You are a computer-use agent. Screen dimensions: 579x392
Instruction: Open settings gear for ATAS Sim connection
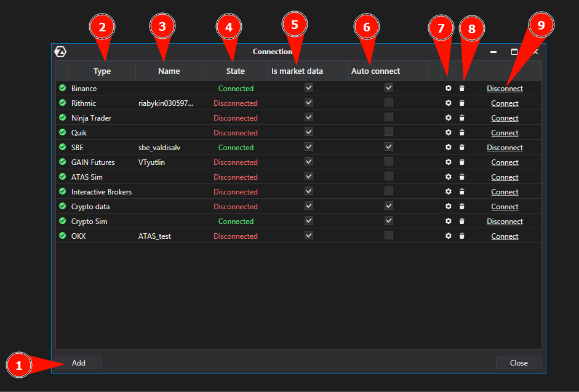tap(449, 177)
